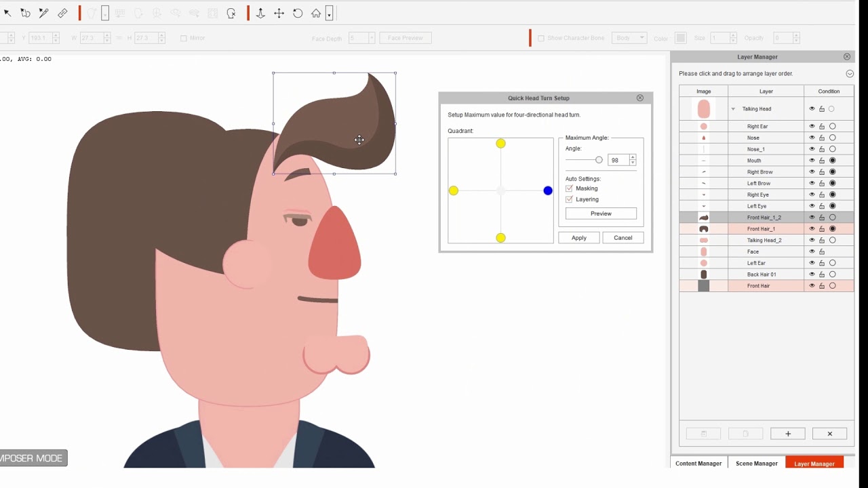Click the Face Preview button
Image resolution: width=868 pixels, height=488 pixels.
point(406,38)
